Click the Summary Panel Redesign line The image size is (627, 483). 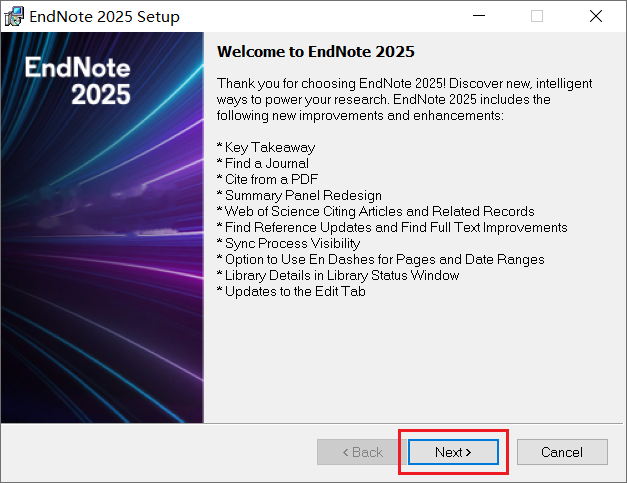tap(299, 195)
